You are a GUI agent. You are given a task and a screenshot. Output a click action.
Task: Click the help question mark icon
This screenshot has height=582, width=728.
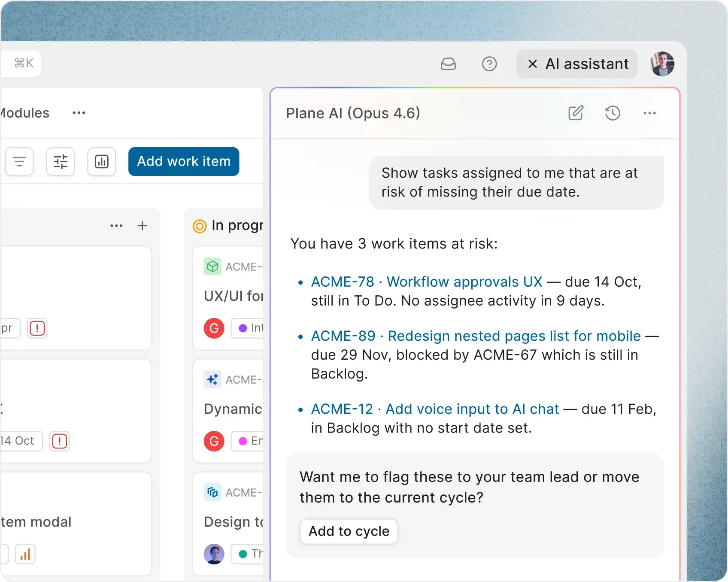click(489, 64)
